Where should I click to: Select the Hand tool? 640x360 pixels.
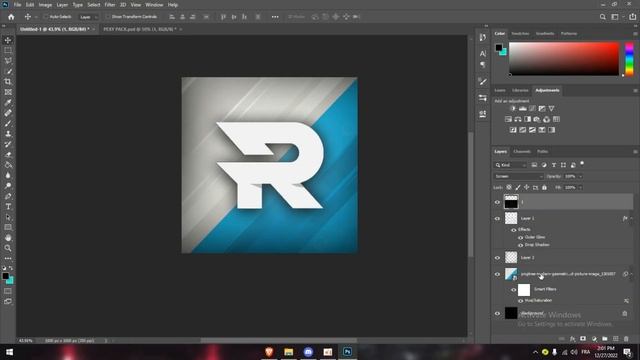[x=8, y=238]
